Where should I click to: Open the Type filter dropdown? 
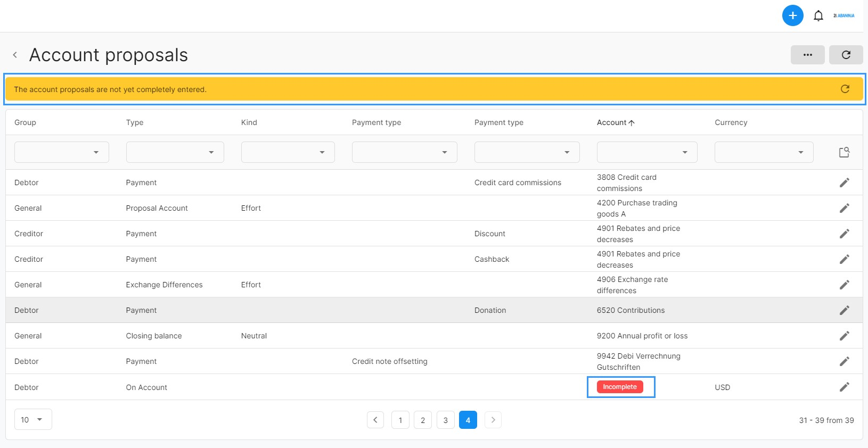pyautogui.click(x=175, y=152)
